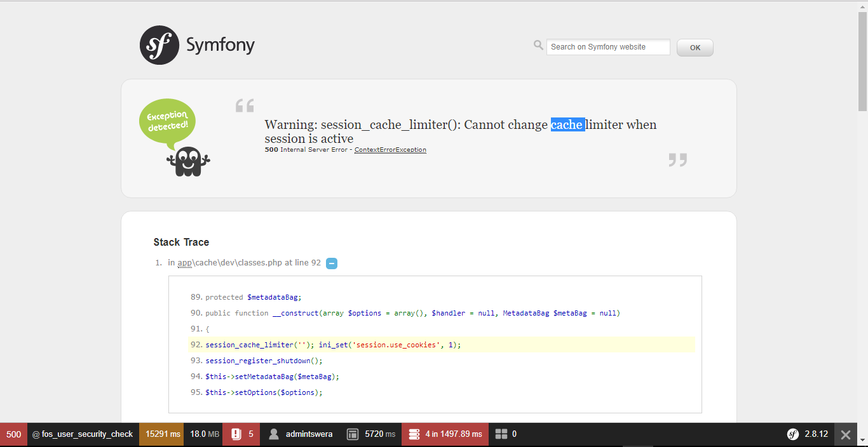Image resolution: width=868 pixels, height=447 pixels.
Task: Click the search magnifying glass icon
Action: point(538,45)
